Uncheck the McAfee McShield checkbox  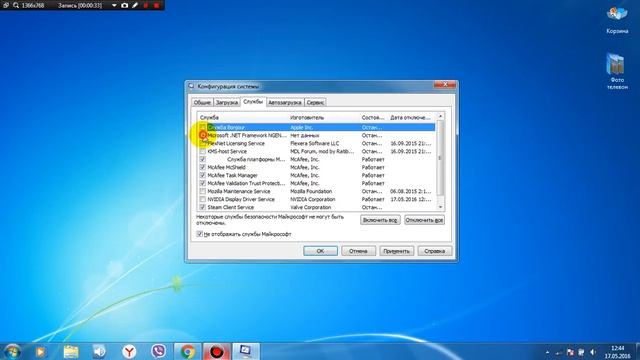pos(203,167)
